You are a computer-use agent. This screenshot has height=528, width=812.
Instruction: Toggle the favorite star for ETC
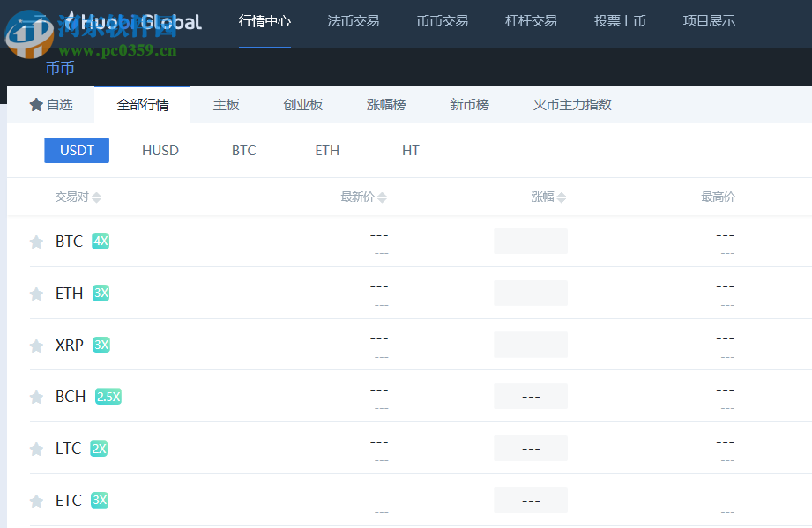(x=36, y=500)
